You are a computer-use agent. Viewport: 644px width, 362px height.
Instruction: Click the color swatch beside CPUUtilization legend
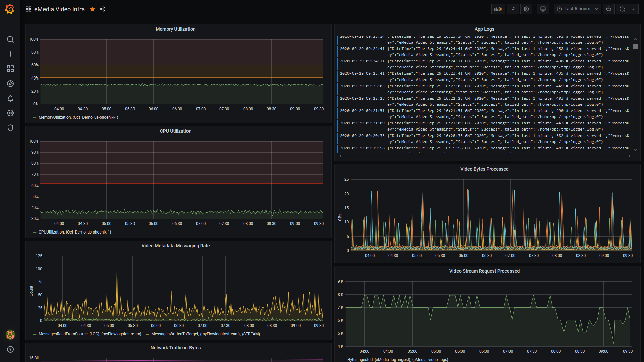click(34, 232)
